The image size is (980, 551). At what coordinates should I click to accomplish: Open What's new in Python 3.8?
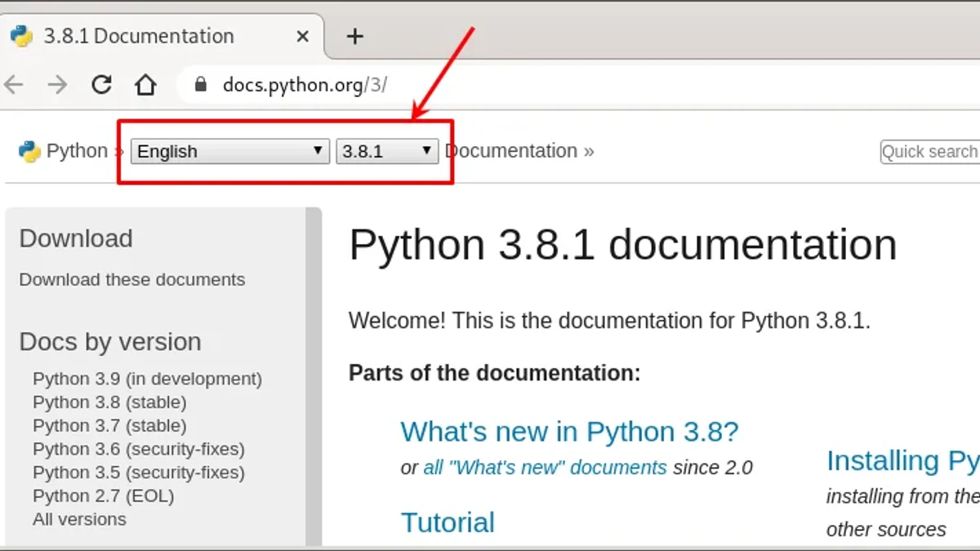coord(569,431)
